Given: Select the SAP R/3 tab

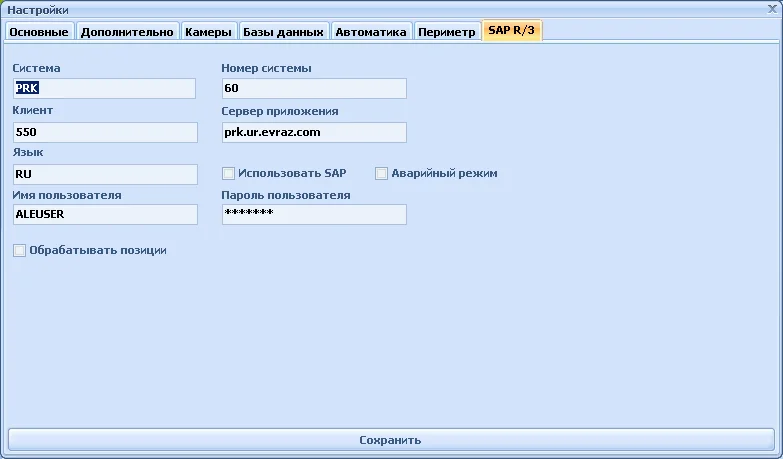Looking at the screenshot, I should click(x=511, y=31).
